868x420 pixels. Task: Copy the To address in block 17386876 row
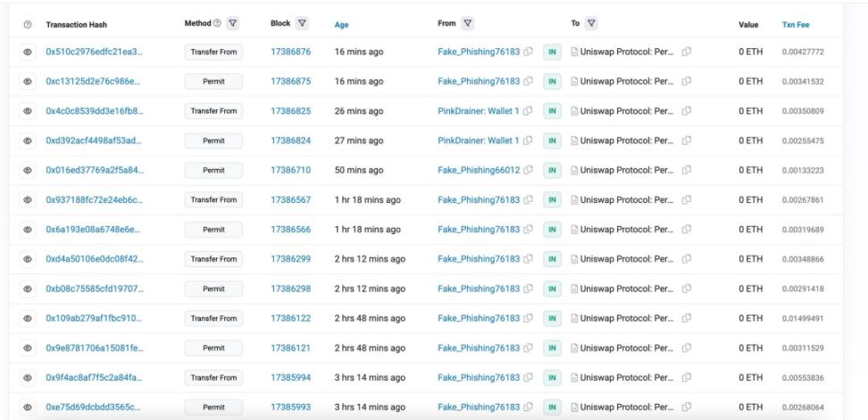tap(686, 53)
